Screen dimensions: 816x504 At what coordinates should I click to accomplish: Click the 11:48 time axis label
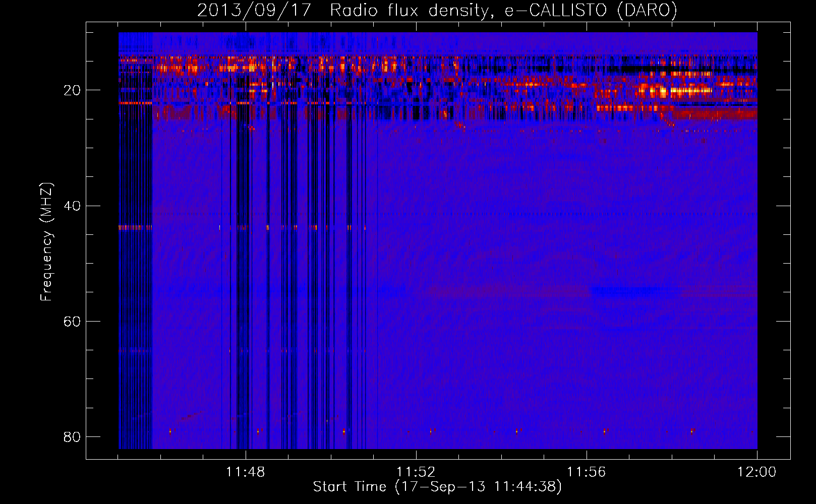(x=246, y=472)
